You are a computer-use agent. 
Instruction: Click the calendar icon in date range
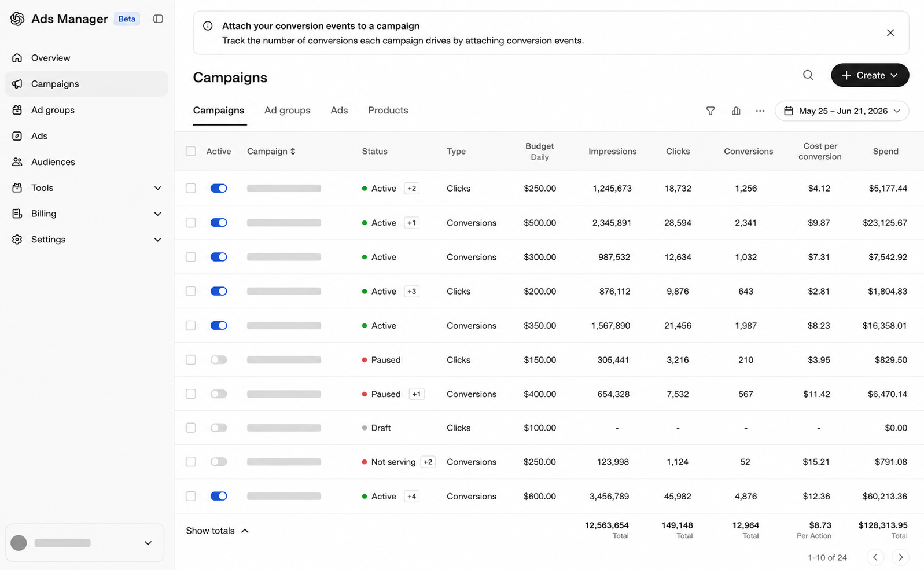[x=789, y=111]
